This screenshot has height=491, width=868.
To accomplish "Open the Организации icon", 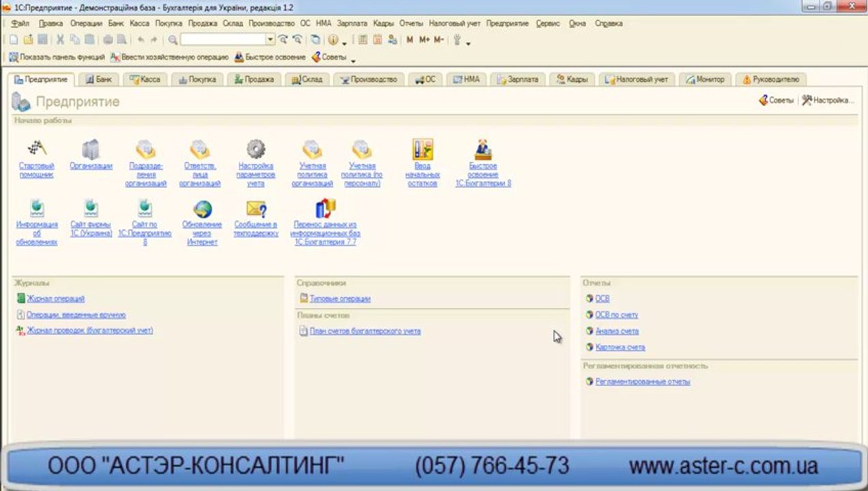I will click(91, 149).
